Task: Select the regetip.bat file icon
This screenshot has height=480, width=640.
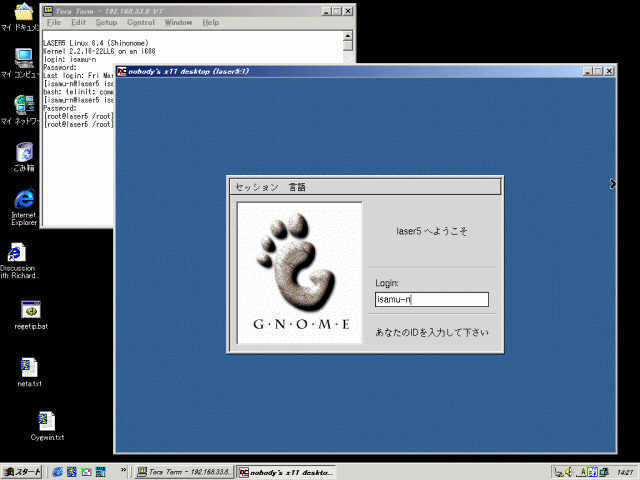Action: (30, 311)
